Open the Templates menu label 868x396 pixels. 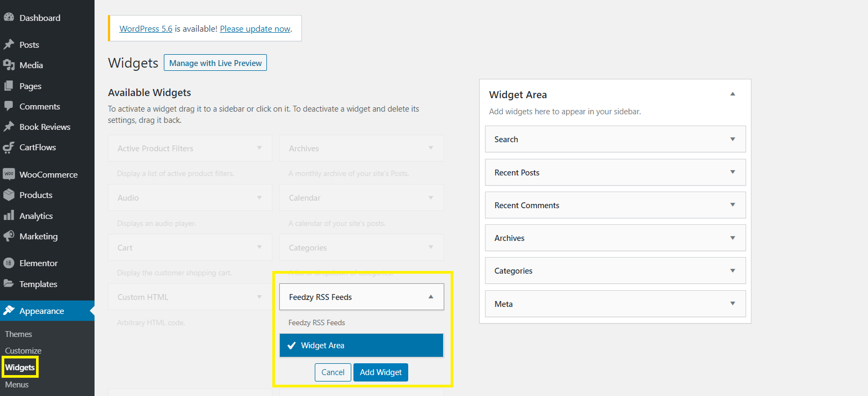click(38, 284)
